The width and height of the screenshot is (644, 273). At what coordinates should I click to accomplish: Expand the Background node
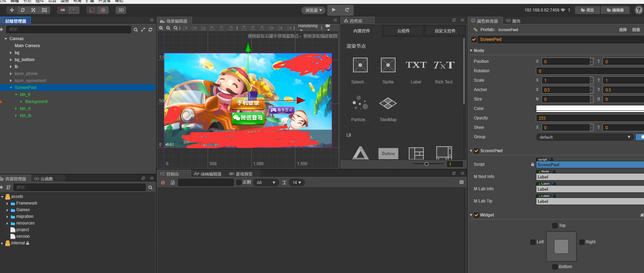pyautogui.click(x=21, y=102)
